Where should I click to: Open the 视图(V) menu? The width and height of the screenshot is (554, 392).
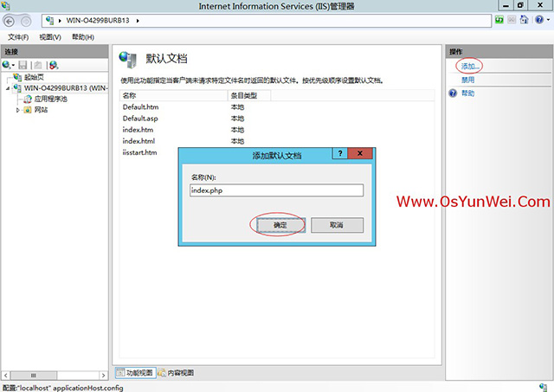click(x=50, y=37)
